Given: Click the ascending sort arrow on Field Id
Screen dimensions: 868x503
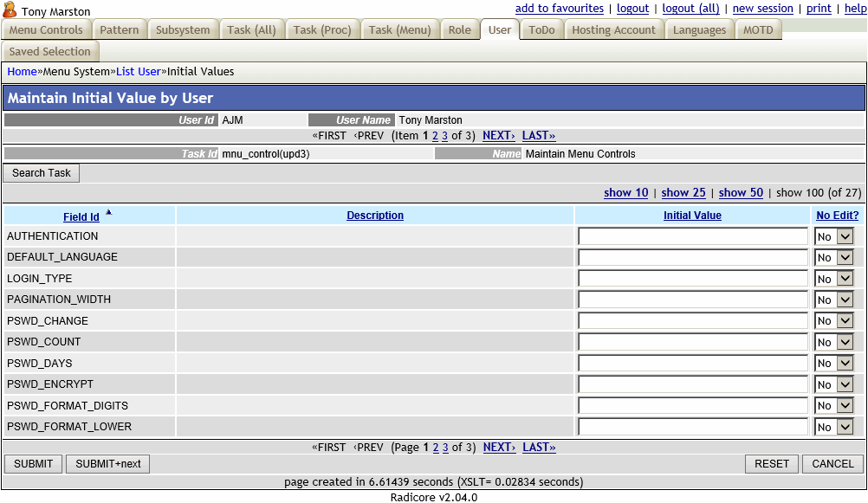Looking at the screenshot, I should [107, 212].
